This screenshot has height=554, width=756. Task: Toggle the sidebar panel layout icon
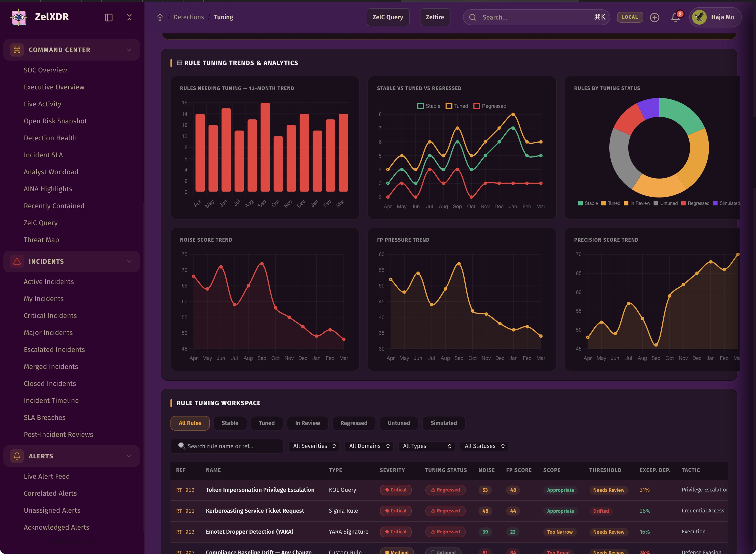pos(108,18)
